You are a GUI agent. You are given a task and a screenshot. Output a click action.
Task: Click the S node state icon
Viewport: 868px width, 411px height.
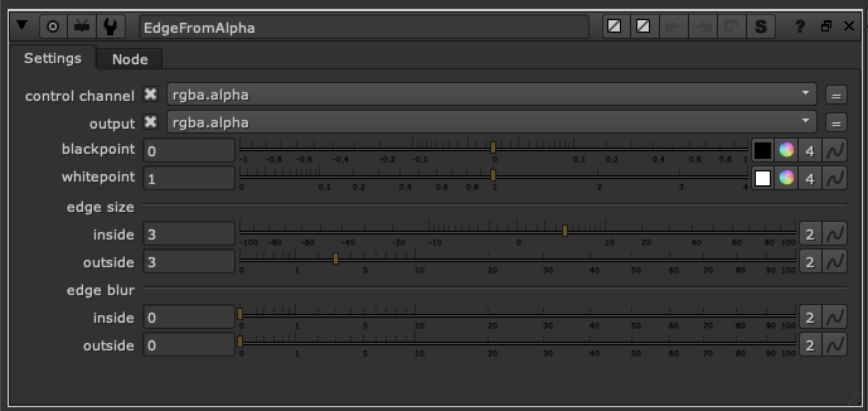(761, 26)
